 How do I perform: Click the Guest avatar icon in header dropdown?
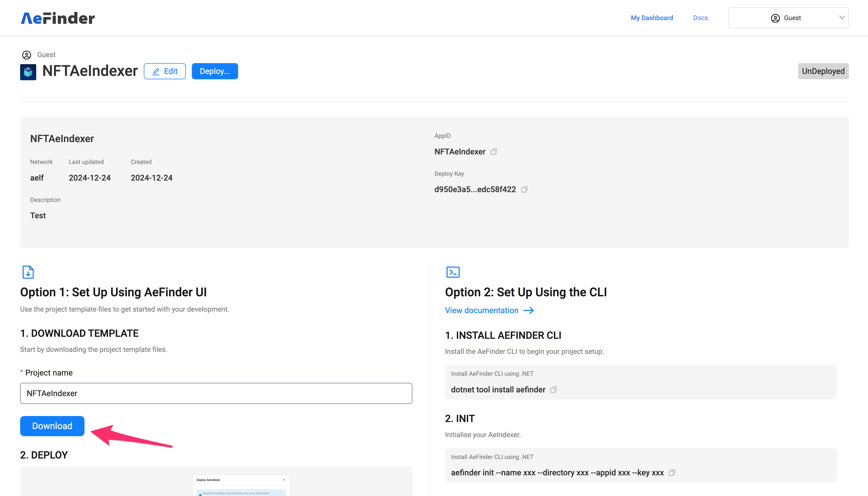pos(775,18)
